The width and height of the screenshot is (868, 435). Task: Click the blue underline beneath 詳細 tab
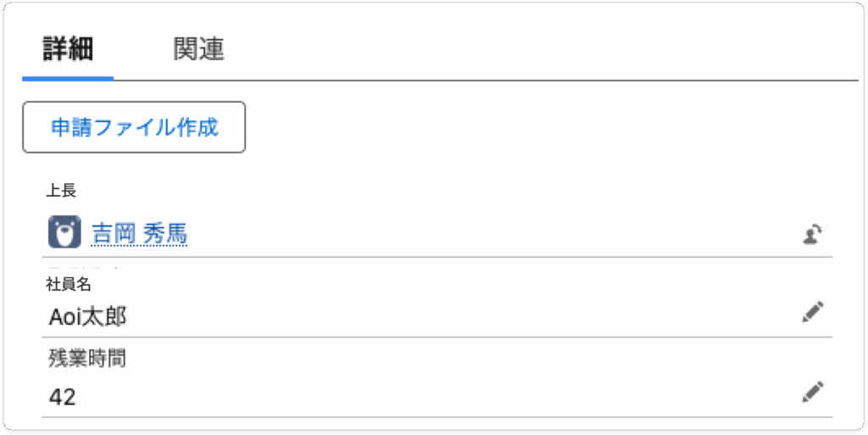tap(68, 78)
